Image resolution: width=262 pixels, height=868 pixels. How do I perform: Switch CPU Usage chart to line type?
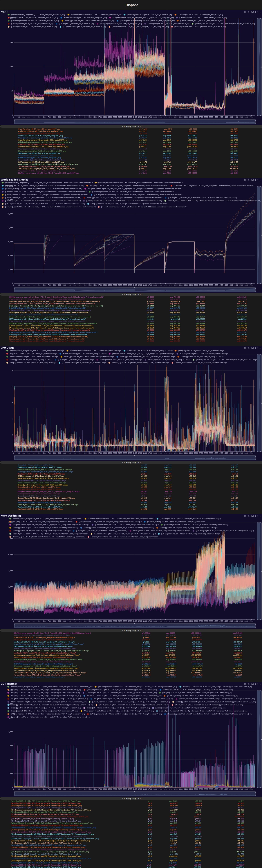(x=249, y=348)
